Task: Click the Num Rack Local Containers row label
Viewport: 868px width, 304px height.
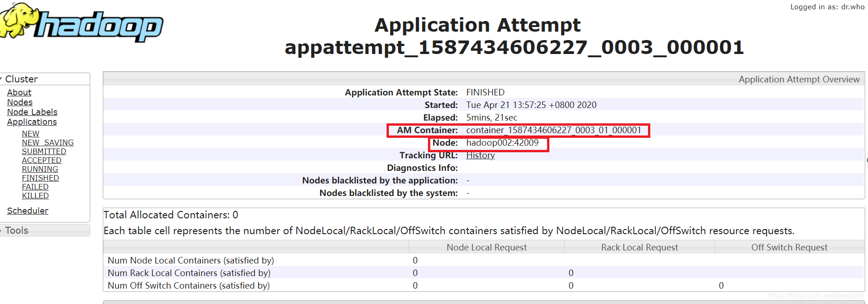Action: click(189, 273)
